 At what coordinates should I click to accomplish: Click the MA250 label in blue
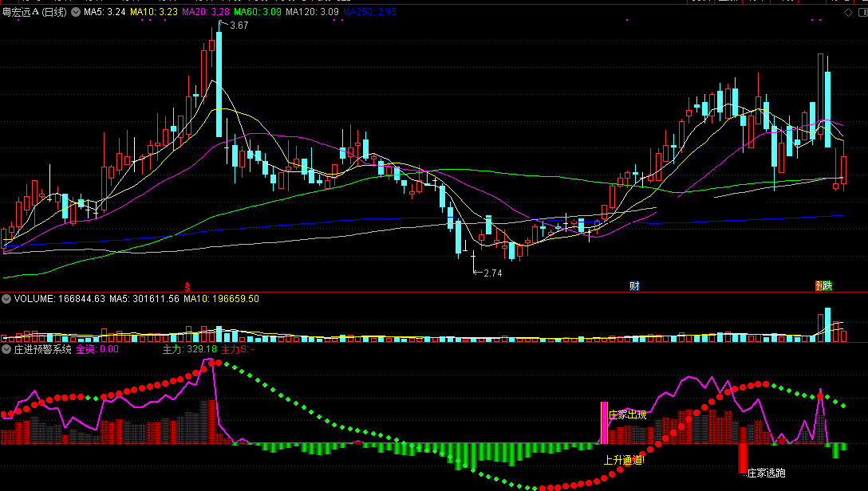(x=370, y=12)
